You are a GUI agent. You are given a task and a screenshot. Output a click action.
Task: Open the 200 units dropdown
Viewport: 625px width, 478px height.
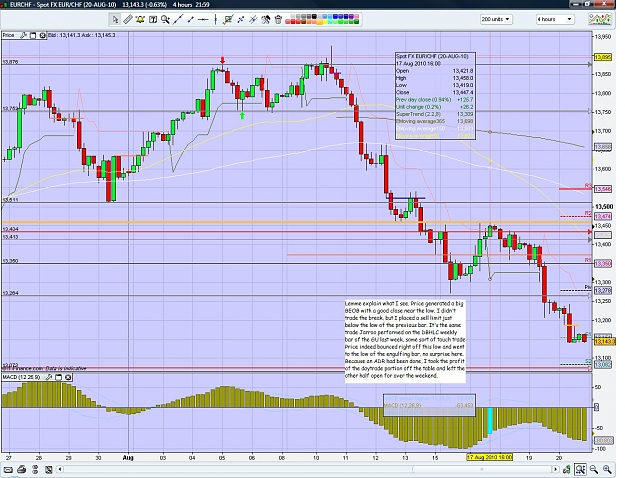point(496,19)
